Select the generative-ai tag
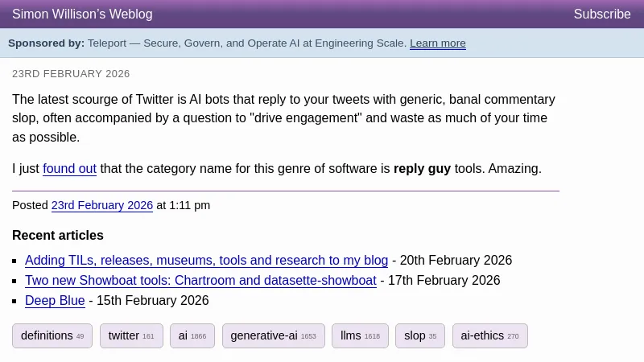The height and width of the screenshot is (362, 644). tap(273, 335)
